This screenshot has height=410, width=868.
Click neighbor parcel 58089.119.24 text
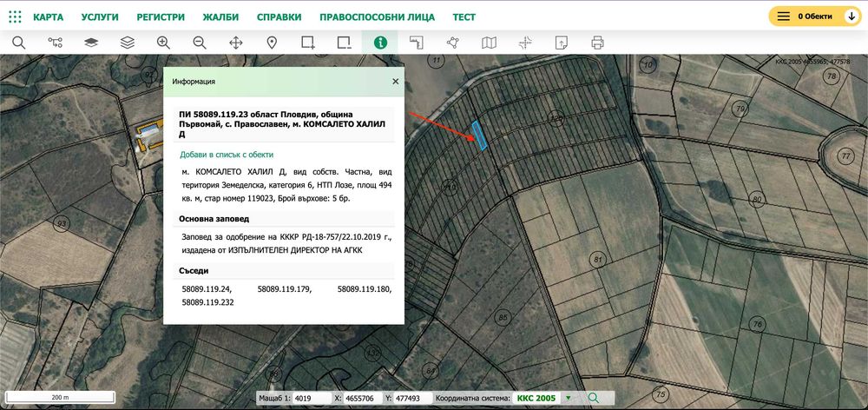pos(207,289)
